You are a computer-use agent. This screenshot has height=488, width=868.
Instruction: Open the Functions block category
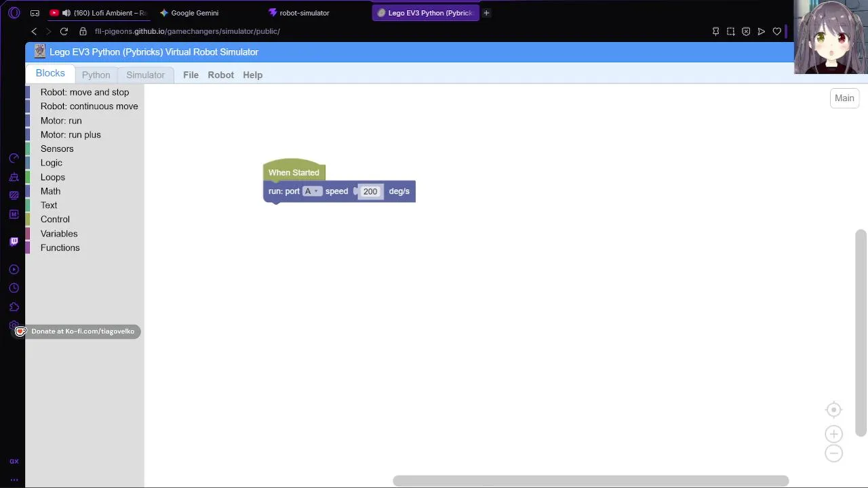click(x=85, y=248)
